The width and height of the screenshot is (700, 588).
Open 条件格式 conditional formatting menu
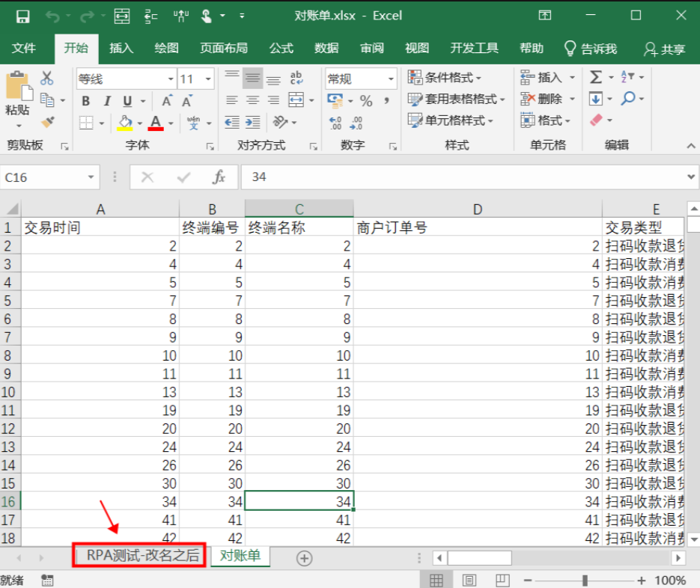pos(444,78)
